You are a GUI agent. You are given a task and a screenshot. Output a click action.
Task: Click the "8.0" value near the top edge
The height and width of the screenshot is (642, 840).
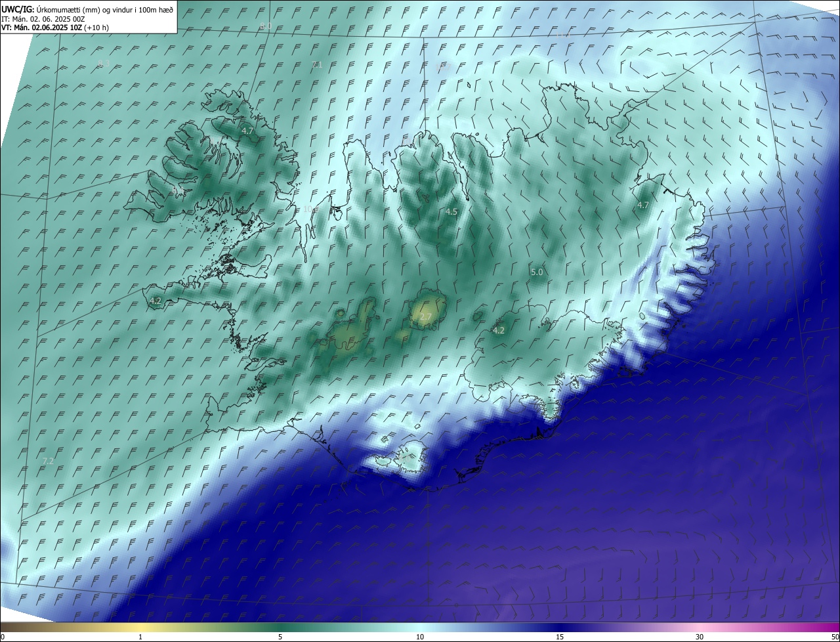(266, 26)
